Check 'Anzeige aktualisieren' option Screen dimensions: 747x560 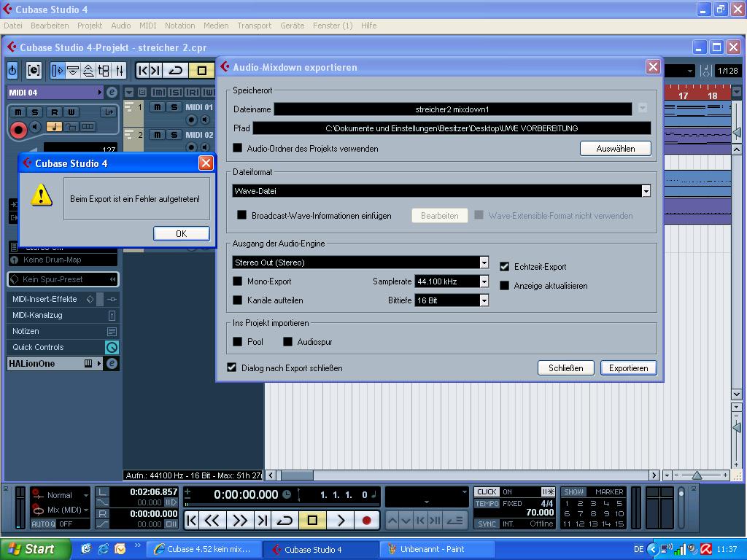[x=505, y=286]
